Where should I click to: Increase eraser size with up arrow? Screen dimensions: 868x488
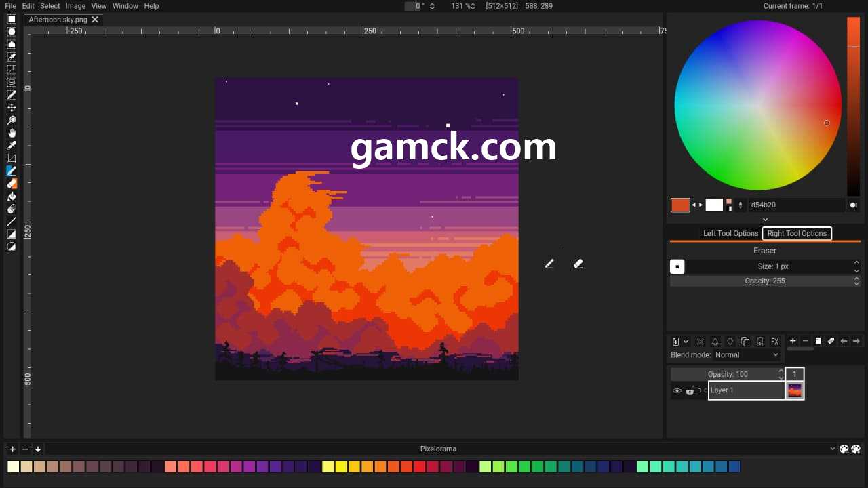(856, 263)
